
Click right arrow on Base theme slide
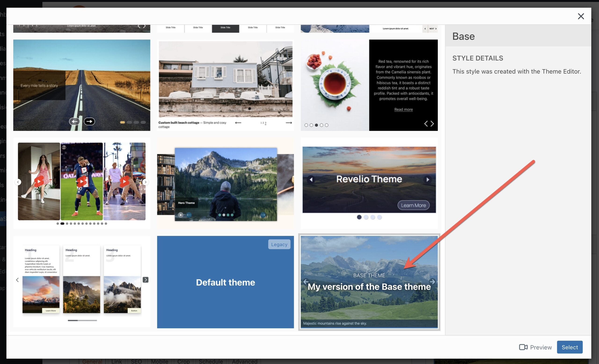[x=432, y=281]
